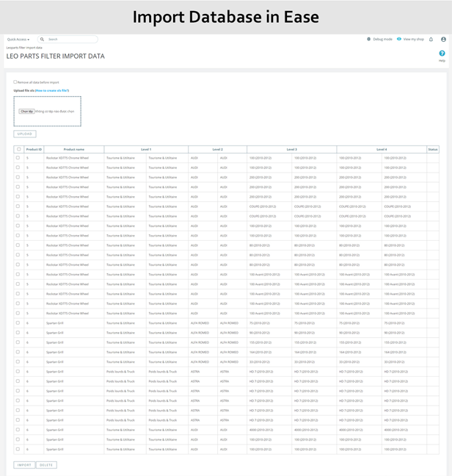The image size is (452, 476).
Task: Open the notifications bell
Action: click(431, 39)
